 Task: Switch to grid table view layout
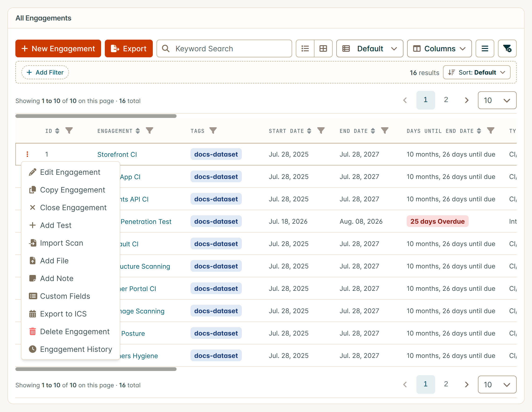[x=323, y=48]
